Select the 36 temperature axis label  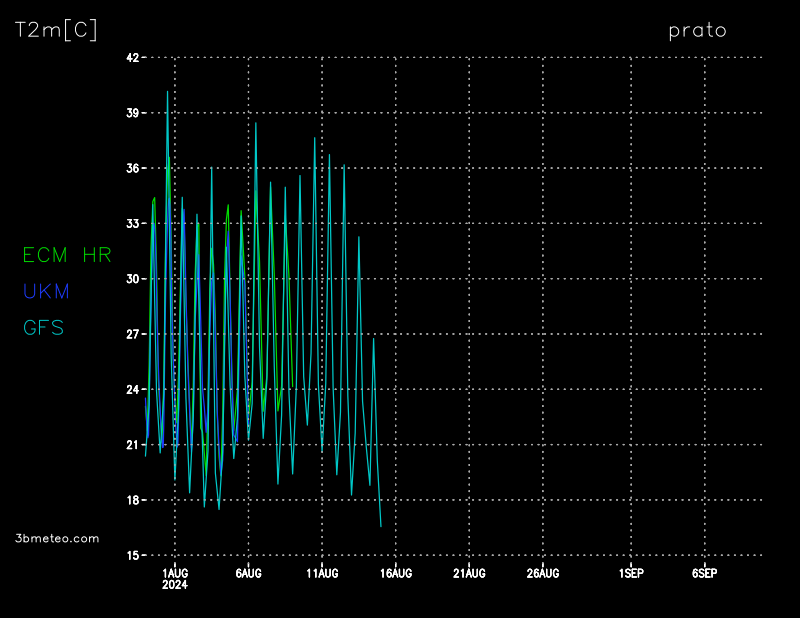(131, 168)
